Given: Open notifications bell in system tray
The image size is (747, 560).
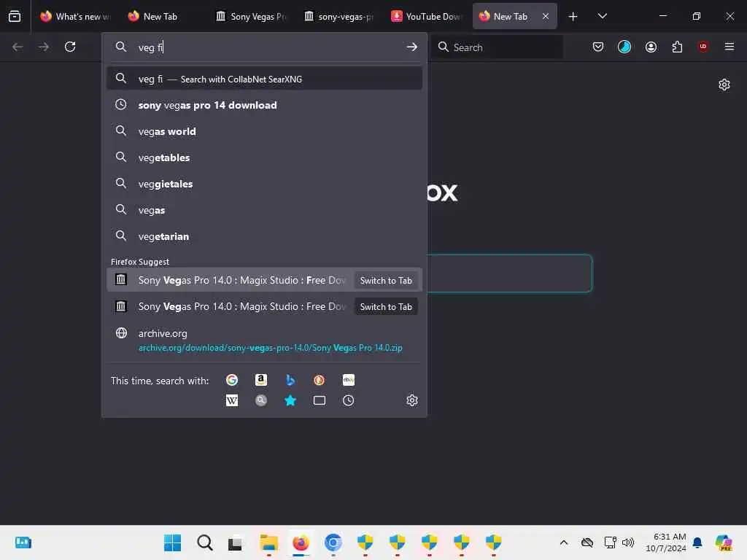Looking at the screenshot, I should (x=697, y=542).
